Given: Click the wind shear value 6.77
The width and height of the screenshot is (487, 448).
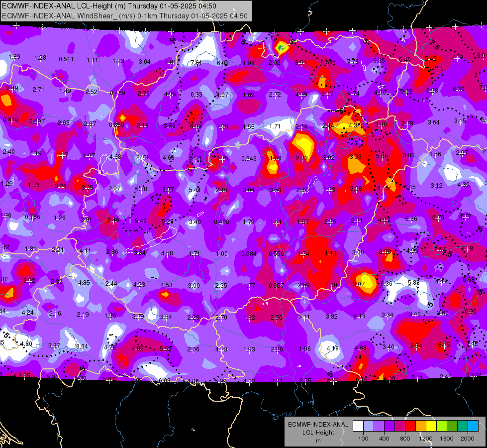Looking at the screenshot, I should (168, 189).
